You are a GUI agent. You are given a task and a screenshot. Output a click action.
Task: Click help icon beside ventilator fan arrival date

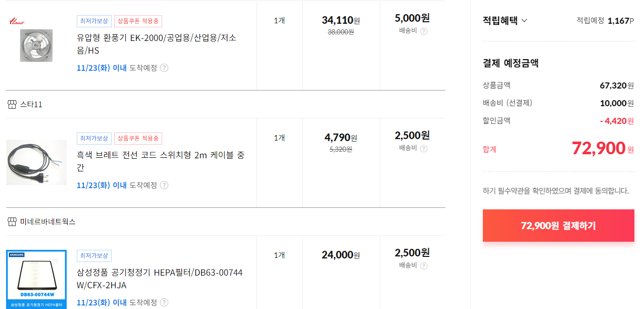pyautogui.click(x=164, y=68)
